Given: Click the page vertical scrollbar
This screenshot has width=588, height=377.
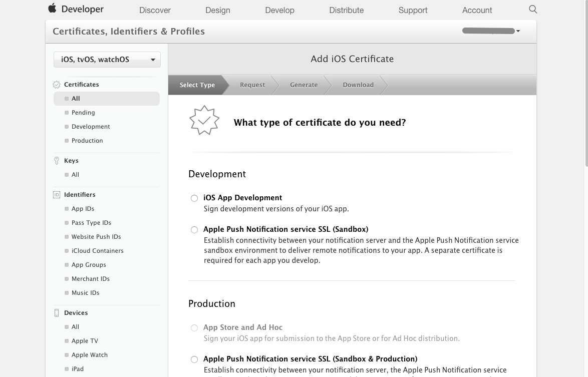Looking at the screenshot, I should 587,85.
